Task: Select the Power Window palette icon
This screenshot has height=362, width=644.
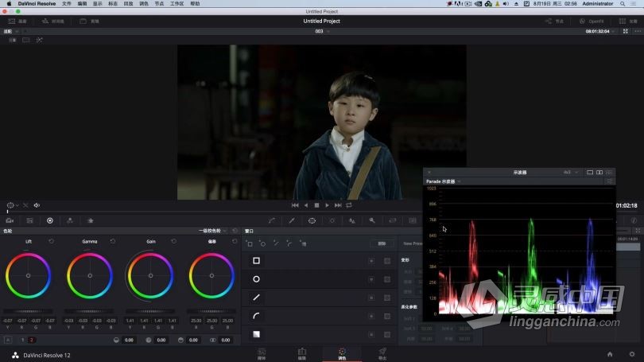Action: (x=312, y=220)
